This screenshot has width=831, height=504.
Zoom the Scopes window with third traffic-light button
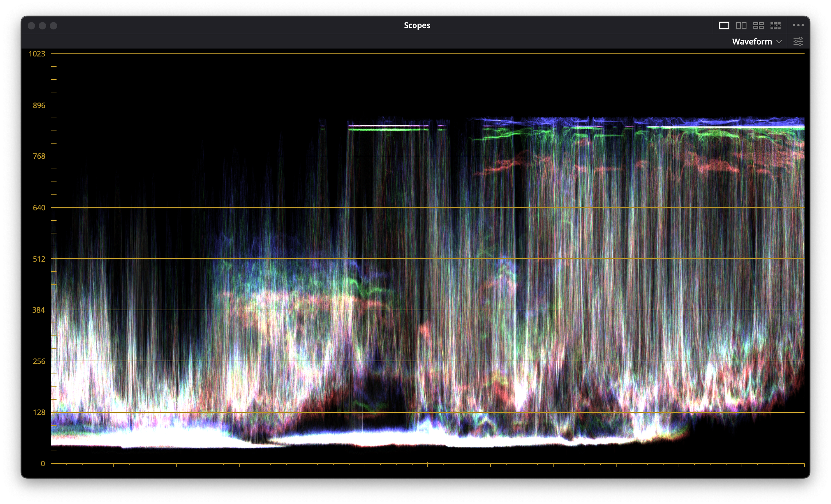pos(53,26)
